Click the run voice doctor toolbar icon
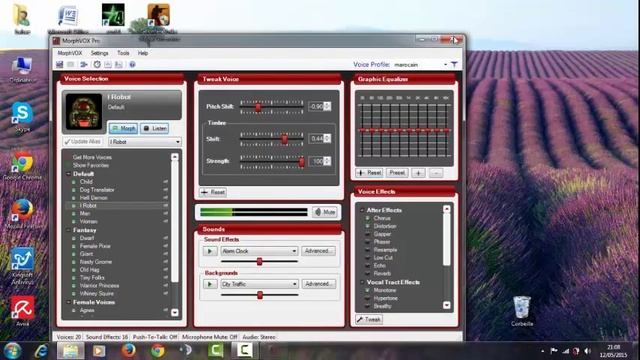 84,64
